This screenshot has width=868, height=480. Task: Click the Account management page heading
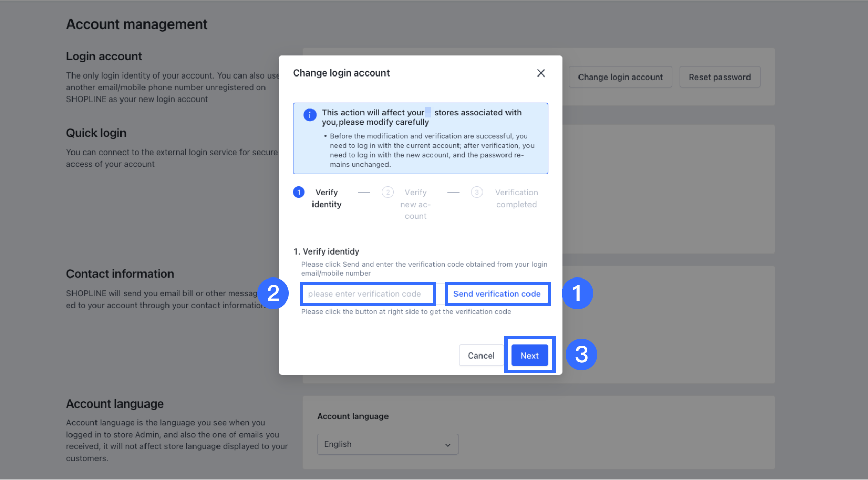tap(137, 24)
